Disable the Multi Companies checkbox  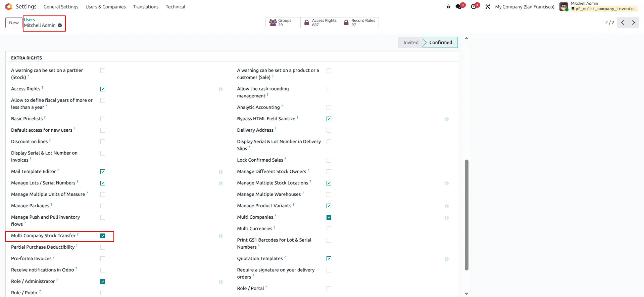click(x=329, y=217)
